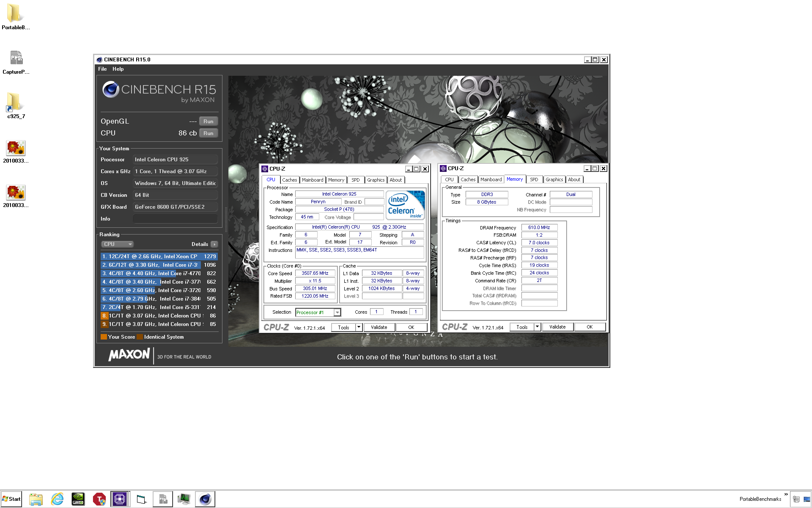Viewport: 812px width, 508px height.
Task: Select the first 2010033... image thumbnail
Action: point(16,152)
